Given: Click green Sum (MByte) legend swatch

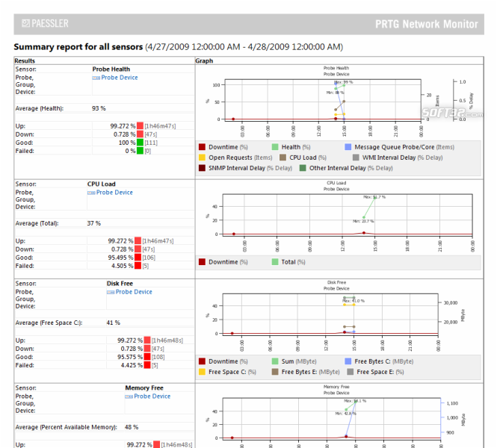Looking at the screenshot, I should (275, 361).
